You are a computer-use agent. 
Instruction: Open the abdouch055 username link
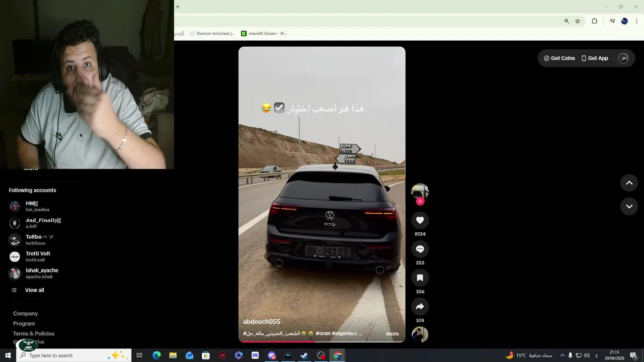(262, 322)
